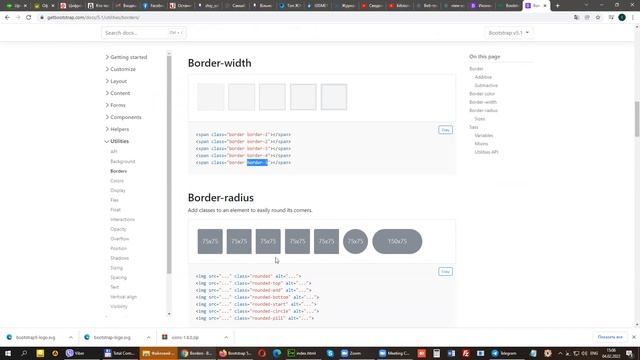Click the sidebar navigation scrollbar
The image size is (640, 360).
(x=169, y=163)
